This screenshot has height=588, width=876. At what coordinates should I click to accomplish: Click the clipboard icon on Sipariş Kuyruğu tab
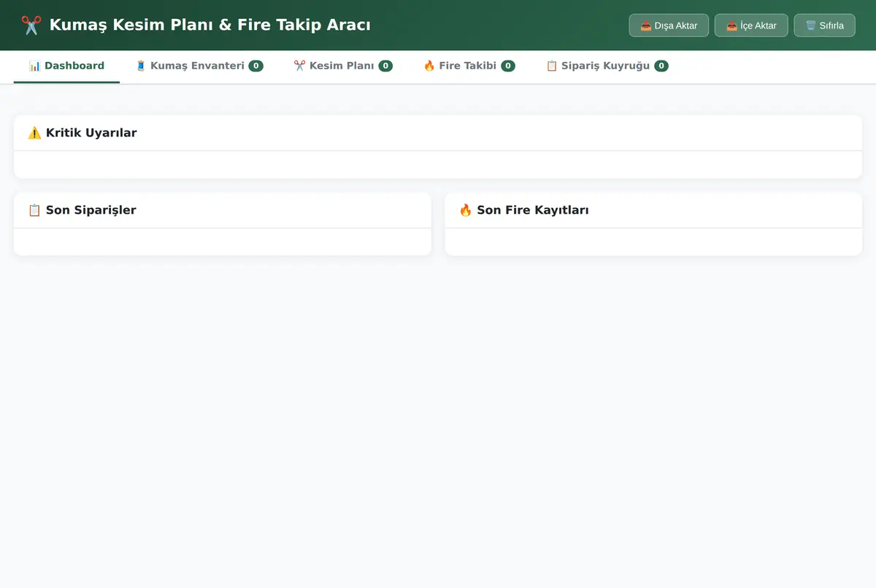click(x=552, y=66)
